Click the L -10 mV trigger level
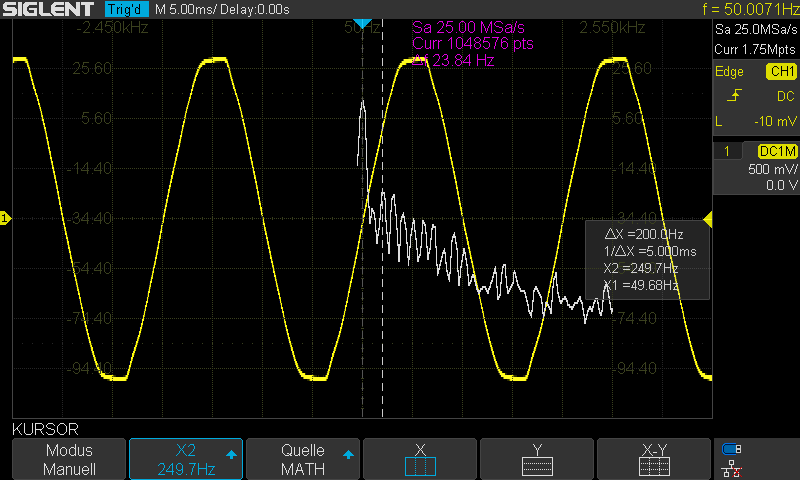Screen dimensions: 800x480 (x=756, y=121)
